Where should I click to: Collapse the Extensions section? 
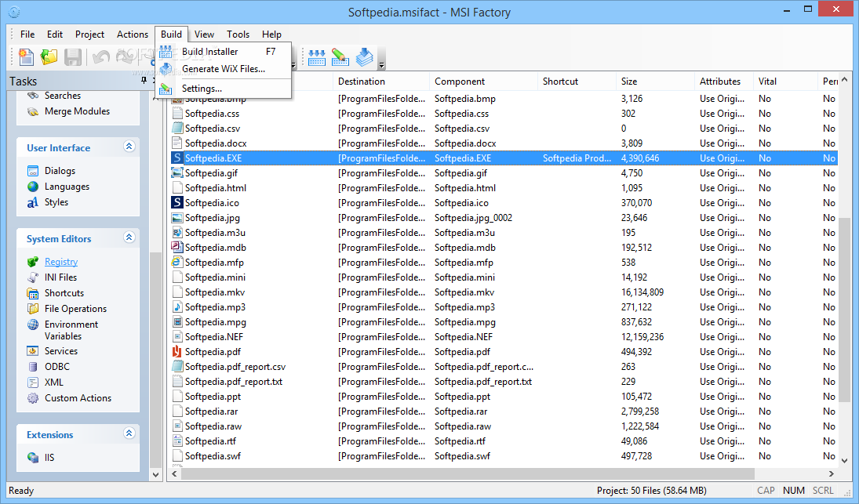(x=129, y=433)
